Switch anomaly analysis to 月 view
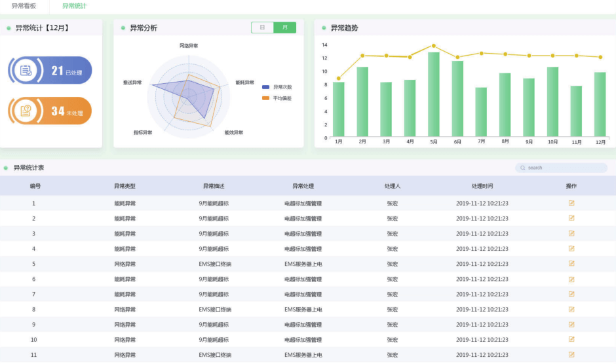The width and height of the screenshot is (616, 364). click(284, 27)
